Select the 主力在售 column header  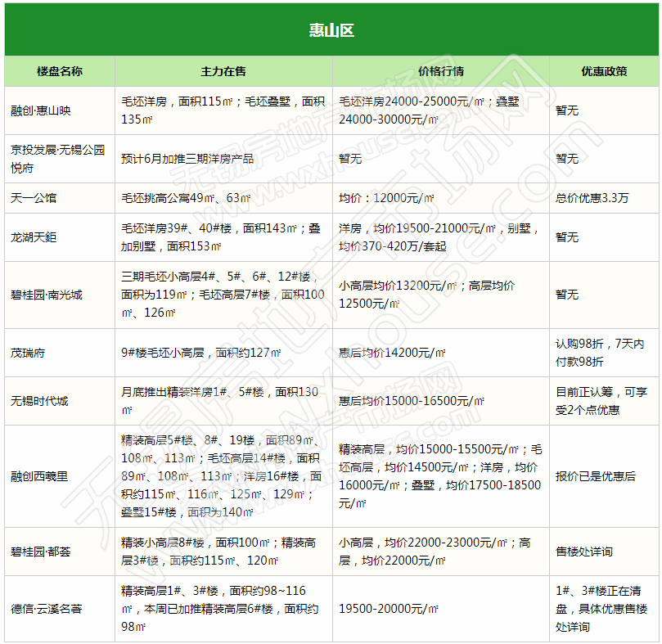tap(223, 71)
